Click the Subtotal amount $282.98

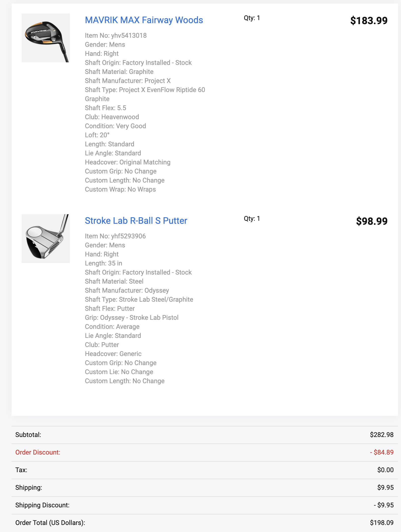[x=381, y=435]
